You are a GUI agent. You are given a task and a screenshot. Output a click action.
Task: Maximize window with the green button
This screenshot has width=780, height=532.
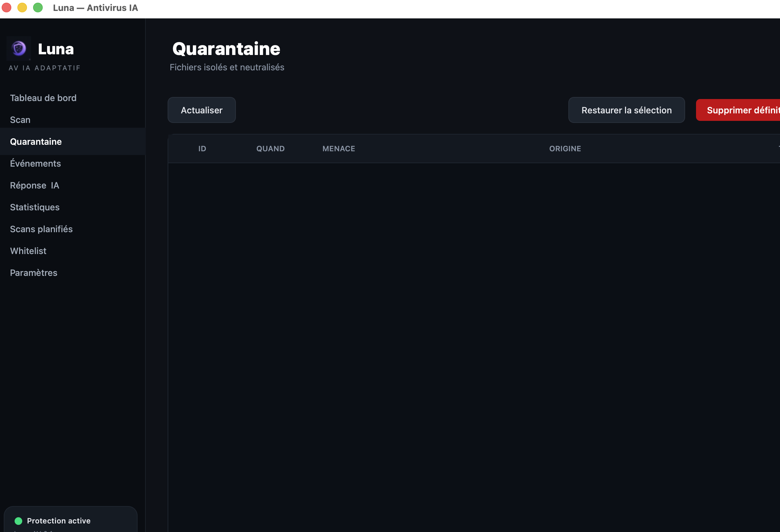38,8
